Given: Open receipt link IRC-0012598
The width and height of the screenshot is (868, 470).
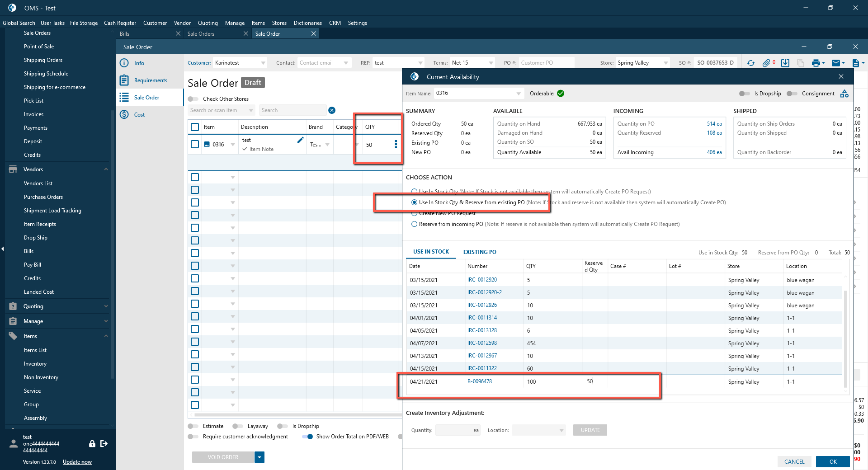Looking at the screenshot, I should (482, 343).
